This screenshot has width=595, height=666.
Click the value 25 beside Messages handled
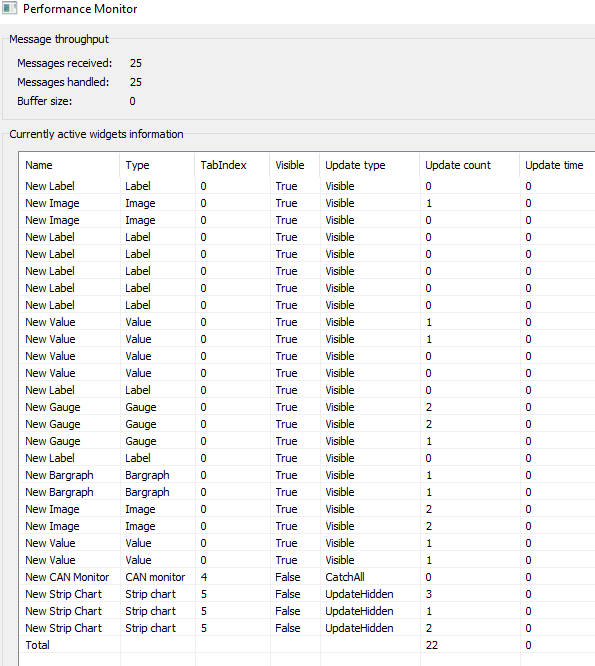point(136,82)
